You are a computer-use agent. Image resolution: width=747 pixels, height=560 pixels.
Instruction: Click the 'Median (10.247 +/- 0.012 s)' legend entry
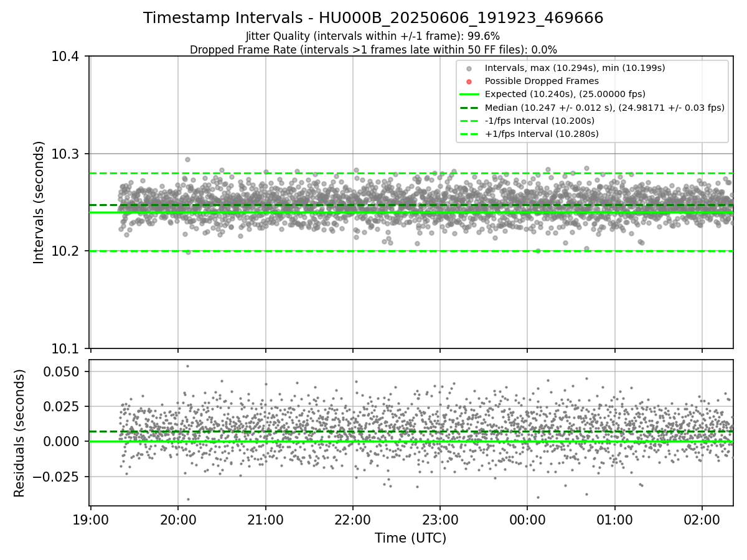(x=604, y=108)
